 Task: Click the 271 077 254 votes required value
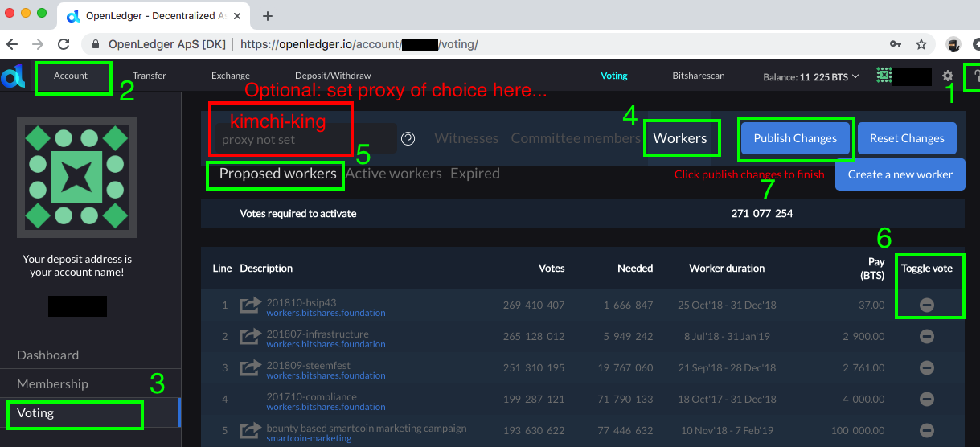tap(762, 213)
